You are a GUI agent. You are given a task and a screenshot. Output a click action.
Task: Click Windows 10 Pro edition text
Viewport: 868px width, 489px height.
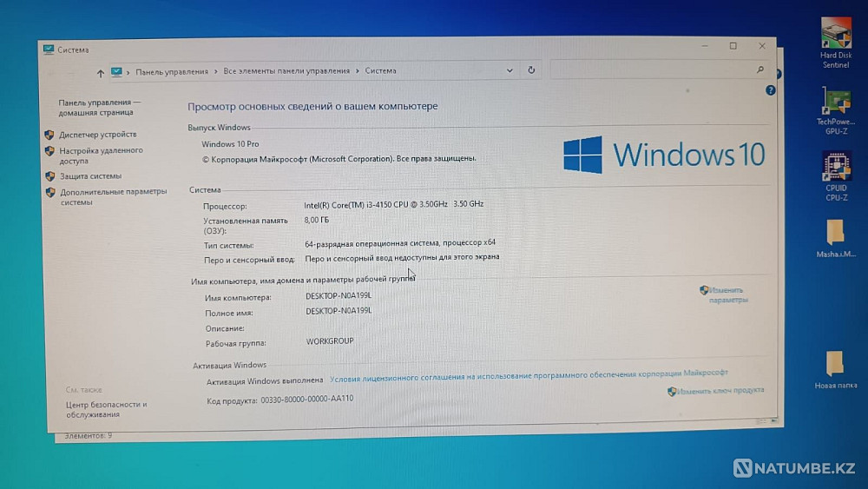point(230,144)
